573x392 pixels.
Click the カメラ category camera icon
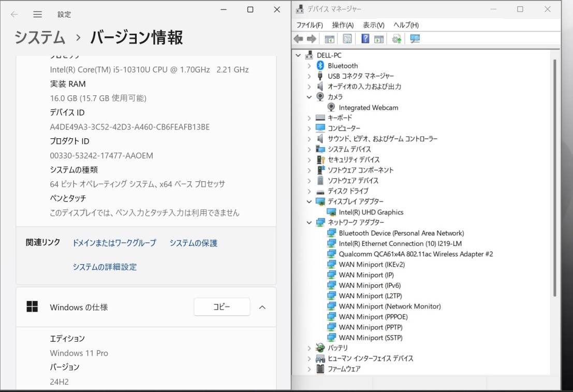[x=320, y=96]
